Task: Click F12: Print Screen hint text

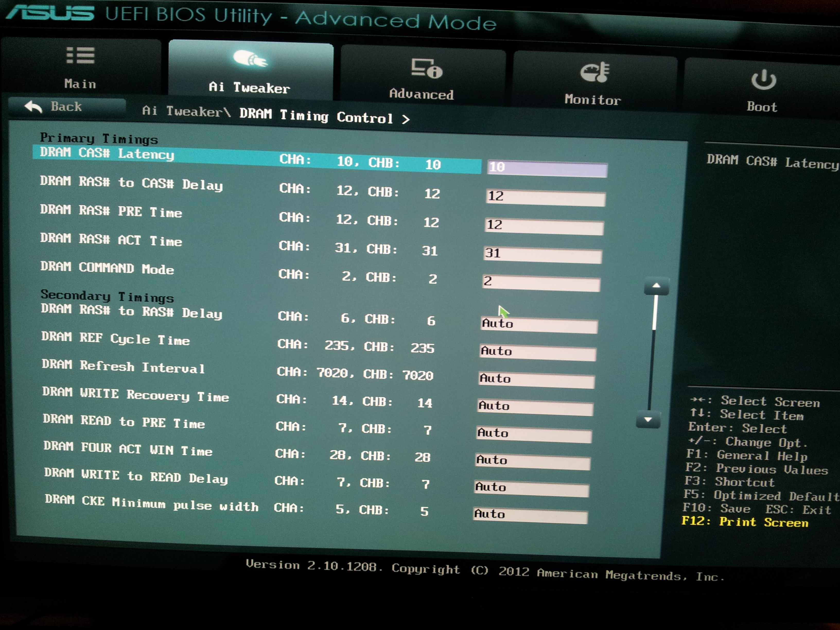Action: point(745,522)
